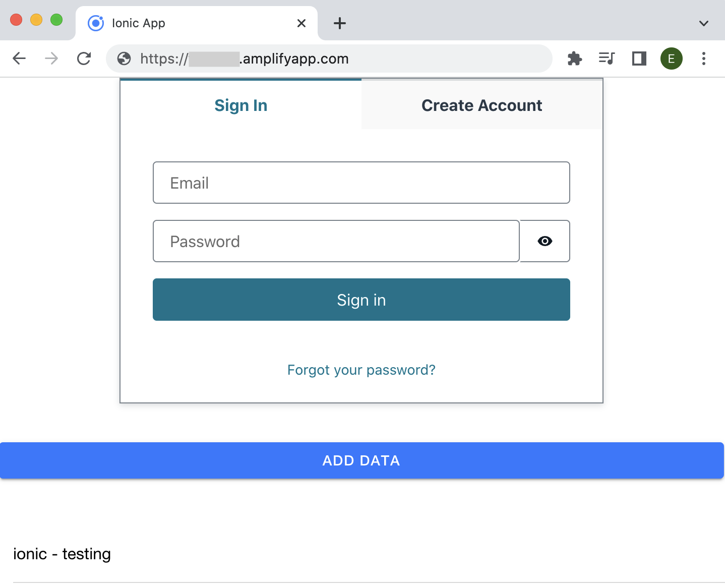Focus the Email input field
Screen dimensions: 725x588
[361, 183]
